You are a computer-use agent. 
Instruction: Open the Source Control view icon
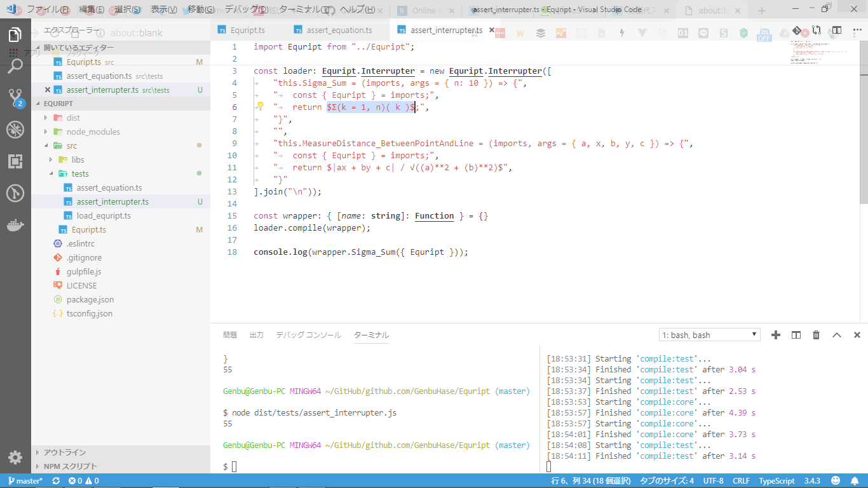click(15, 97)
